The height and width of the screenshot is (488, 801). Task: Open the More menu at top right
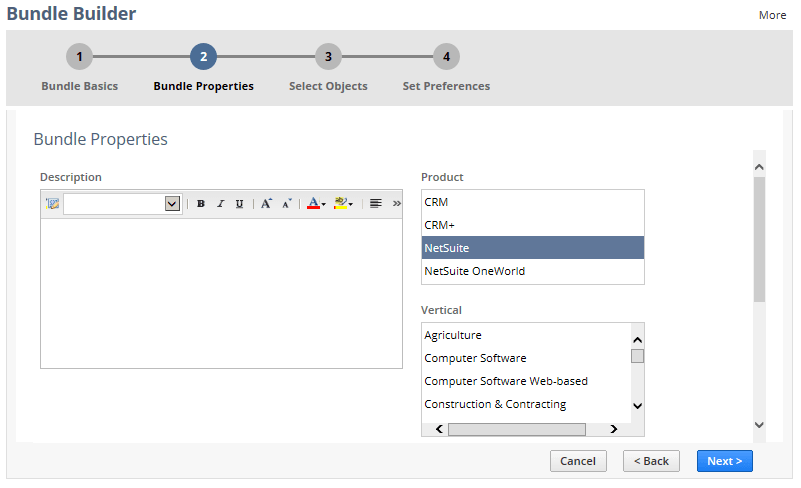pyautogui.click(x=772, y=15)
